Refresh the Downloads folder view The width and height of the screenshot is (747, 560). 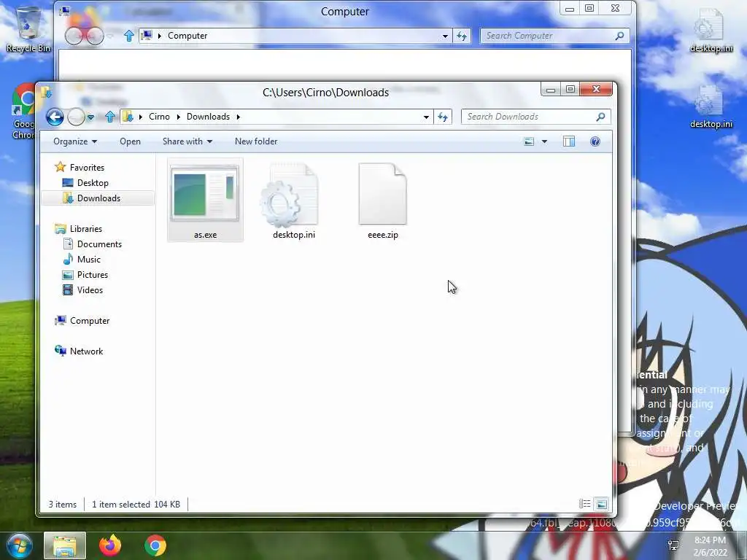point(443,117)
